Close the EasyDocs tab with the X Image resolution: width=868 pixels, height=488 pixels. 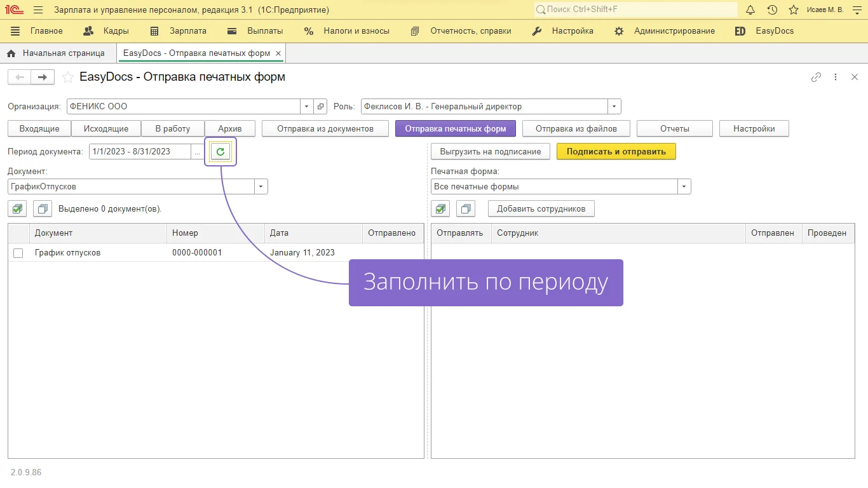coord(278,53)
